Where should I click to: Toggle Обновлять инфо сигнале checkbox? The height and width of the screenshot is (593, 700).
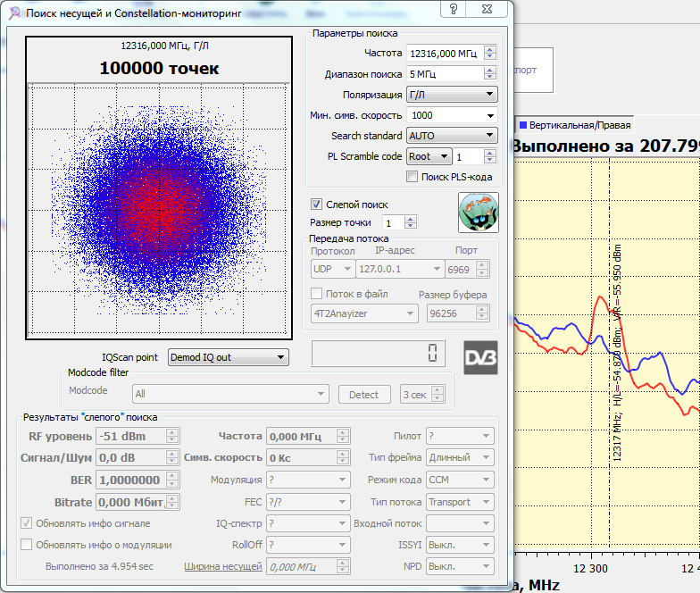pos(27,523)
